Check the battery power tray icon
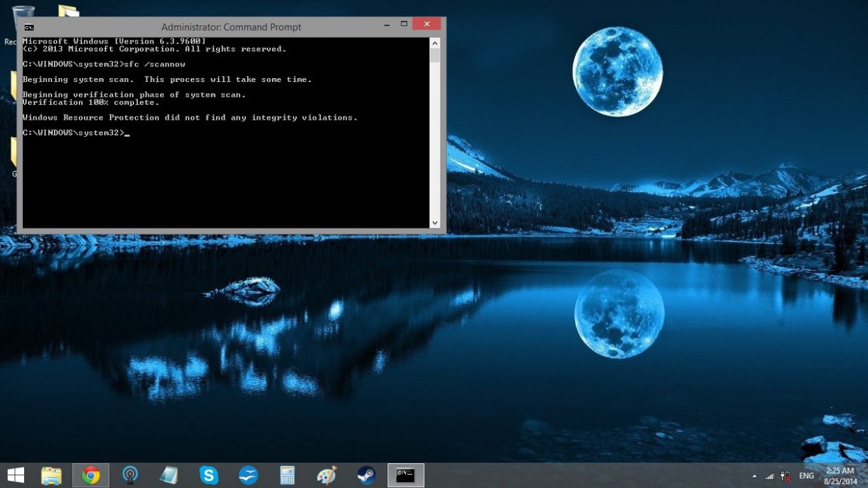This screenshot has height=488, width=868. (x=785, y=476)
